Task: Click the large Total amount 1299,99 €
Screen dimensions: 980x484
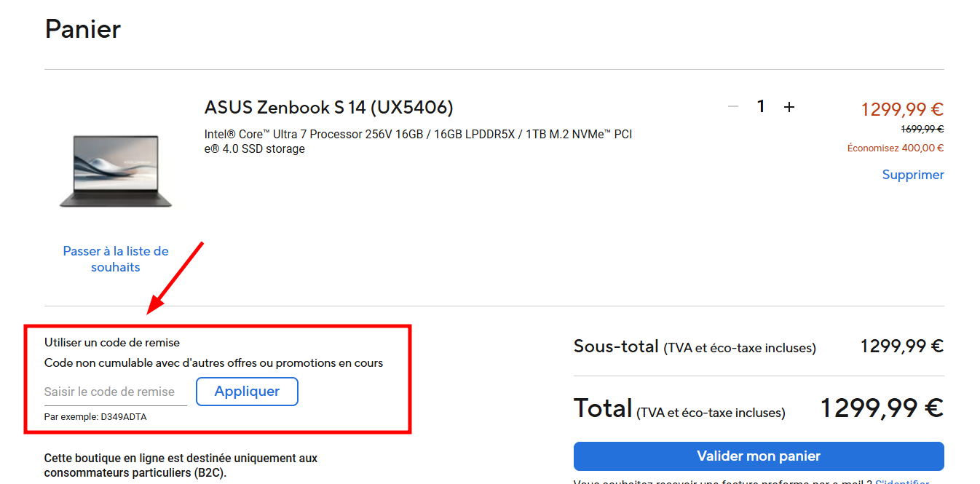Action: pyautogui.click(x=882, y=408)
